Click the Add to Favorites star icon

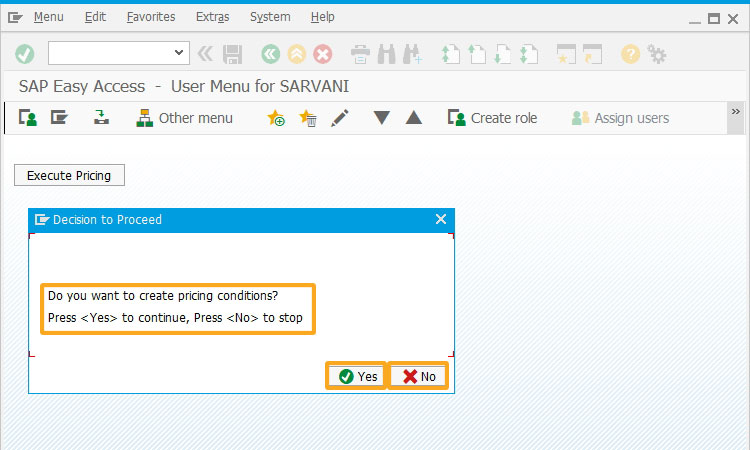tap(276, 118)
